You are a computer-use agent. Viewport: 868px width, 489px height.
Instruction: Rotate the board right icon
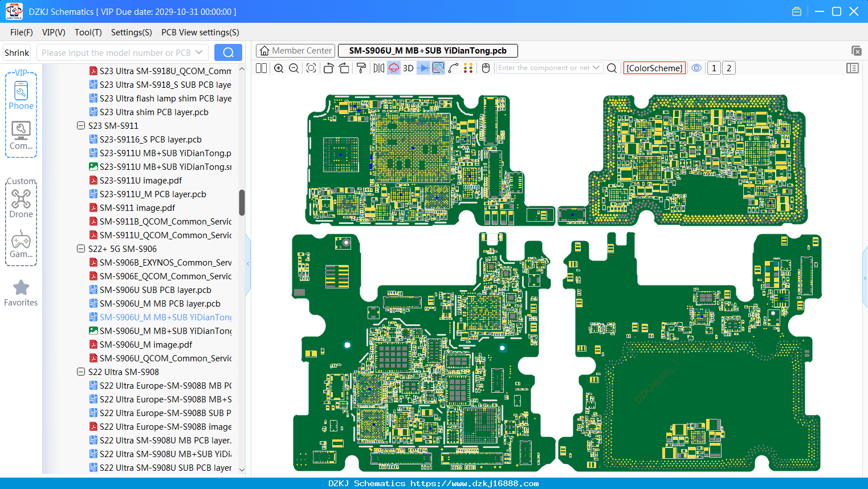(x=344, y=68)
